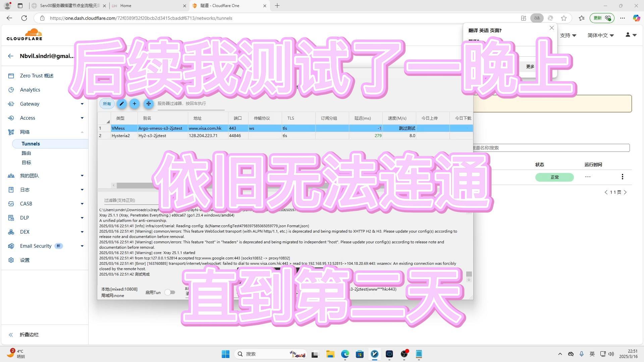The height and width of the screenshot is (362, 644).
Task: Collapse the 网络 section in the sidebar
Action: (x=82, y=132)
